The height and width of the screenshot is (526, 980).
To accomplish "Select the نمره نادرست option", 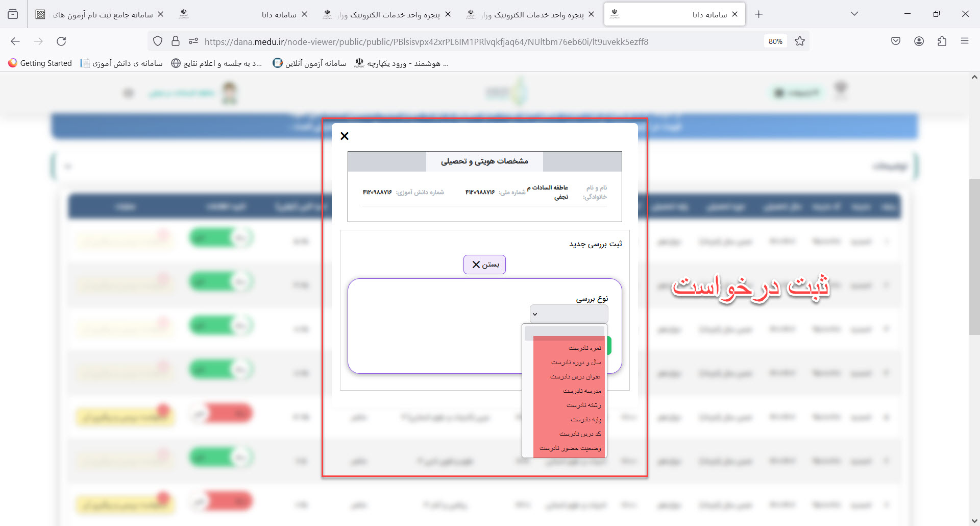I will 584,348.
